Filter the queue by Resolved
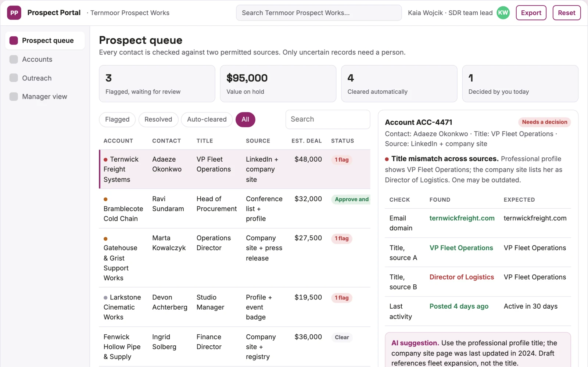 [x=158, y=119]
